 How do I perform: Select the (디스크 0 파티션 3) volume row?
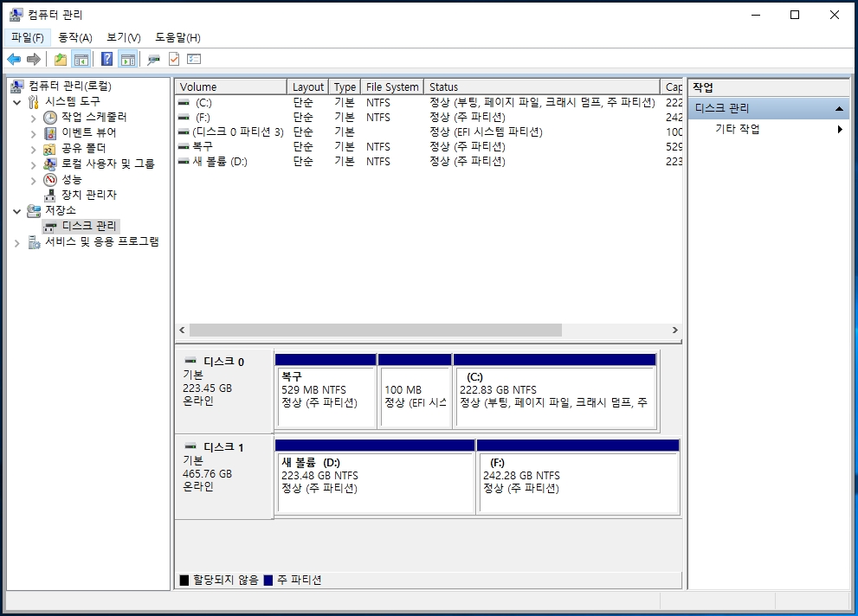(x=429, y=132)
